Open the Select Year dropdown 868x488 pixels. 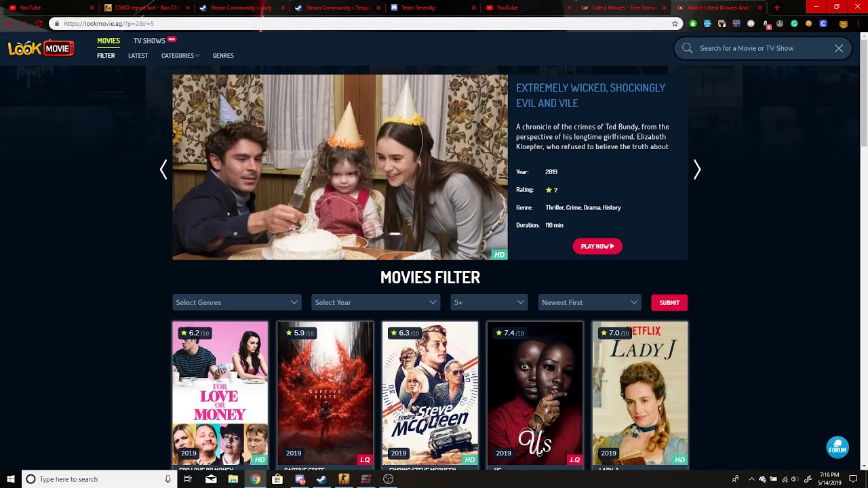[x=376, y=302]
